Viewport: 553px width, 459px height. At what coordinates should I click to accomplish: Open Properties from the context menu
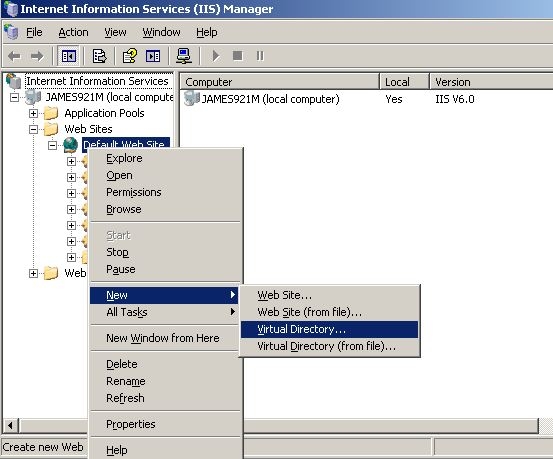pyautogui.click(x=164, y=424)
